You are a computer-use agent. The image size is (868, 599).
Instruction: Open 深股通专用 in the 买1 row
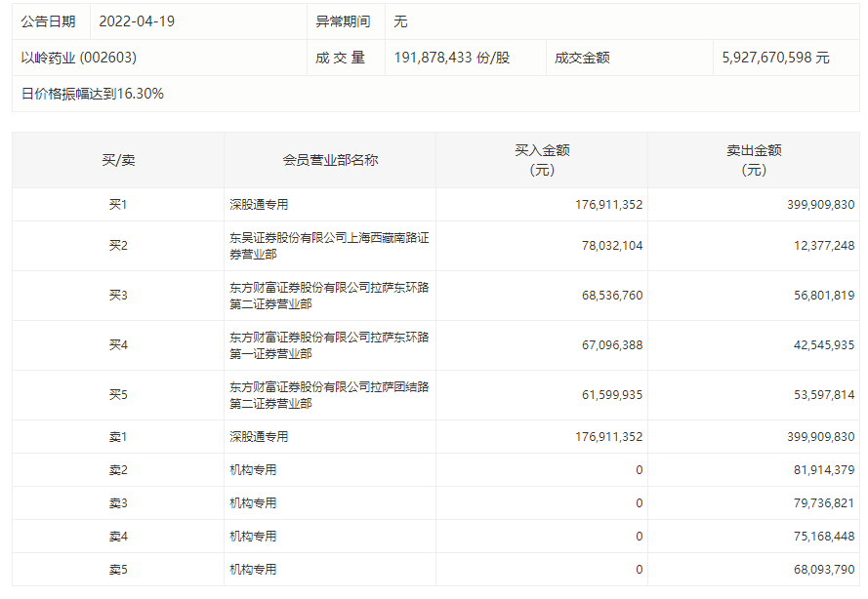pos(259,205)
